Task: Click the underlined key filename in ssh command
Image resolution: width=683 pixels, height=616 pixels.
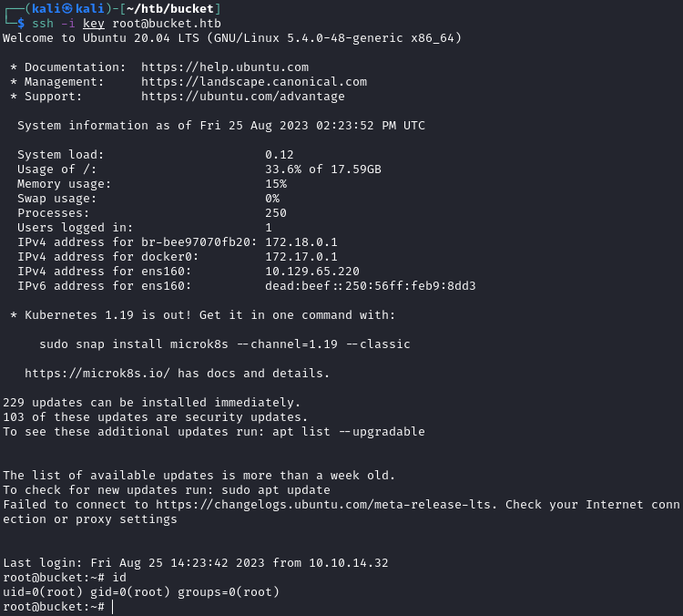Action: tap(93, 23)
